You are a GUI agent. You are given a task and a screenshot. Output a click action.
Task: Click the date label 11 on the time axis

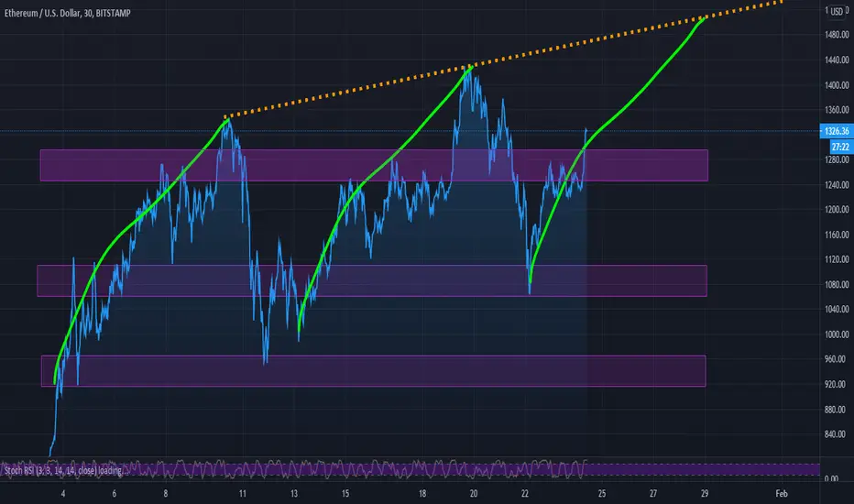243,494
